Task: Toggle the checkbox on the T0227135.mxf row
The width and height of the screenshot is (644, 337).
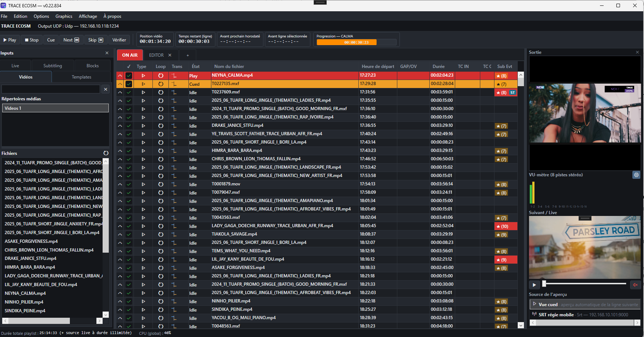Action: coord(129,84)
